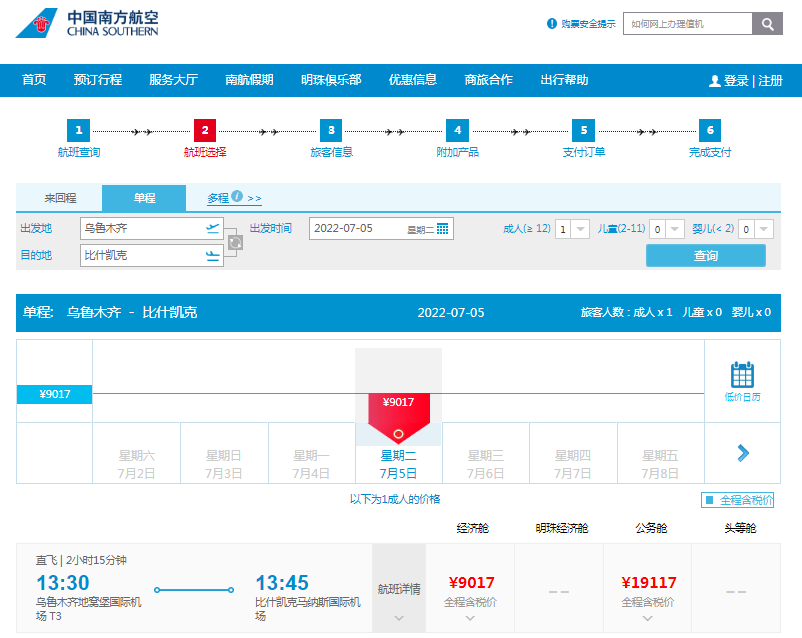Go to next week of dates
Image resolution: width=802 pixels, height=638 pixels.
742,453
